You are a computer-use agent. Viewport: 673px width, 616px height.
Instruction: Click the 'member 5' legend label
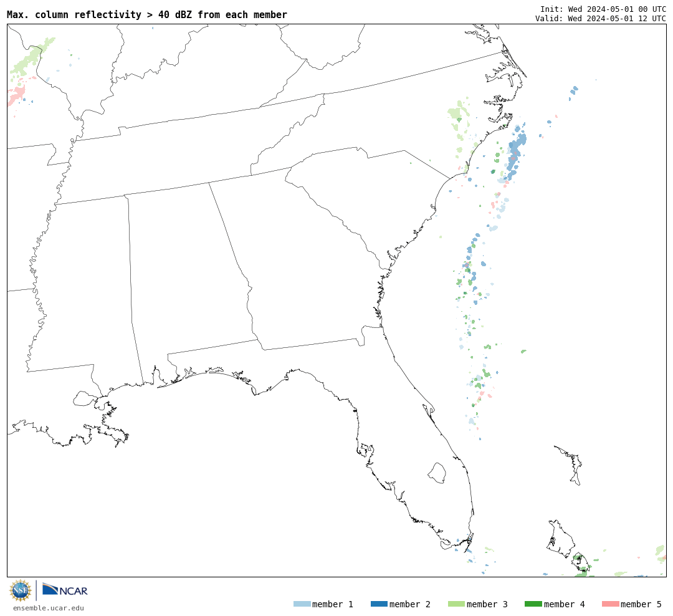641,604
